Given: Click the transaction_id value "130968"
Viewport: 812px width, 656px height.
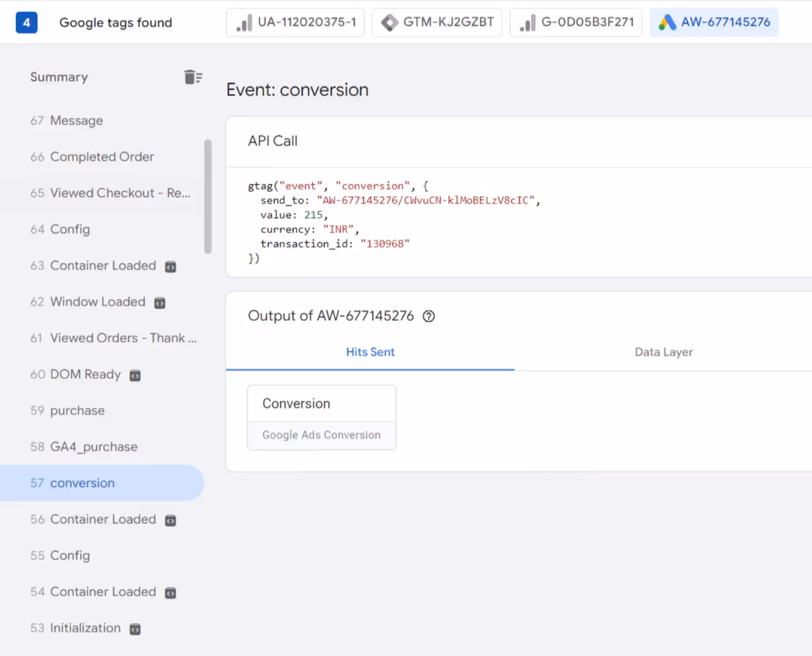Looking at the screenshot, I should pyautogui.click(x=385, y=244).
